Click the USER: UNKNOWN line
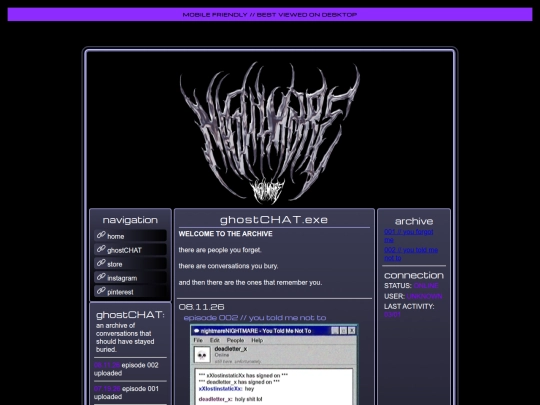 [x=413, y=296]
